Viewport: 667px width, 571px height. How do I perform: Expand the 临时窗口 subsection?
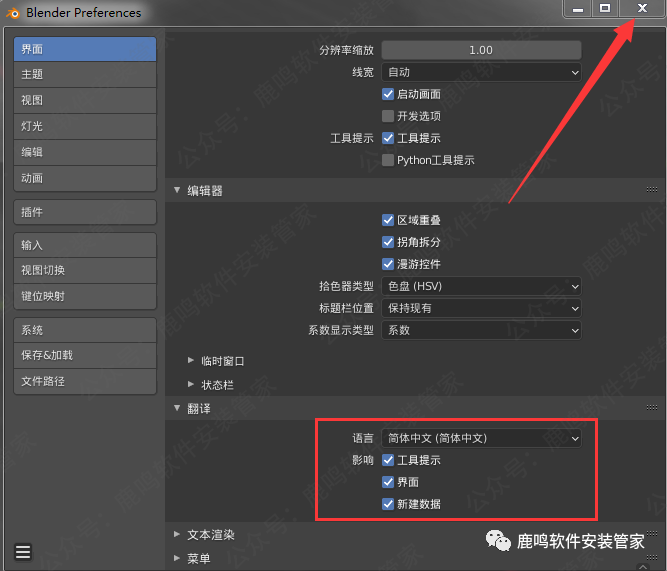tap(192, 361)
